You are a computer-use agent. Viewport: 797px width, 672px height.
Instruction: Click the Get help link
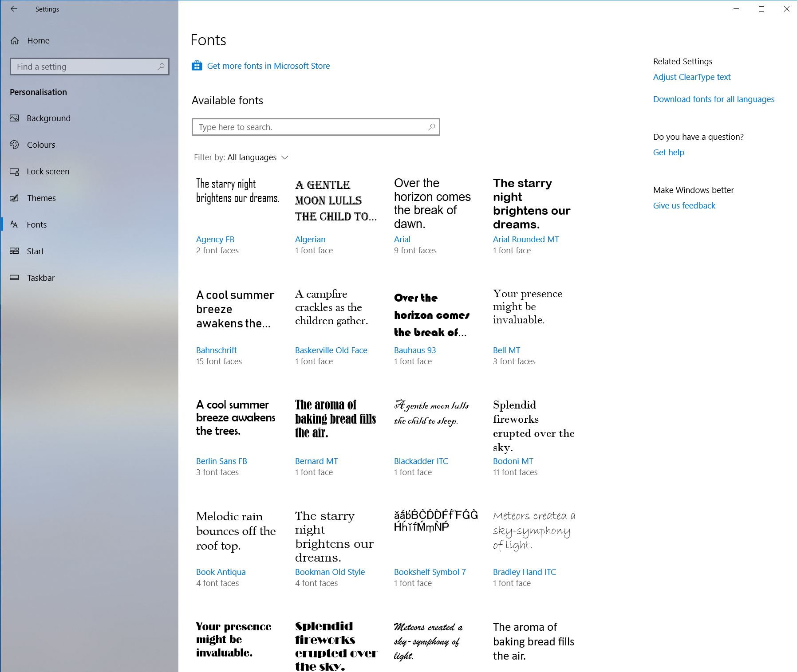pos(669,152)
